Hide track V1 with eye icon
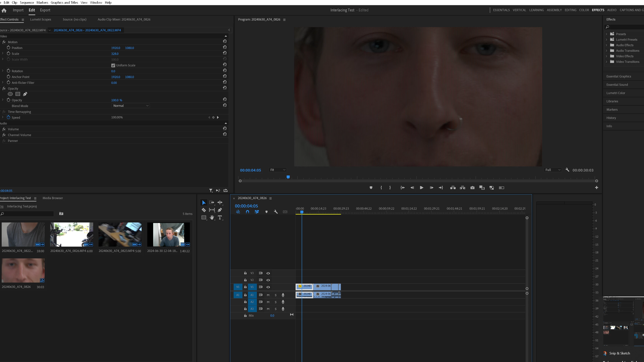 coord(268,287)
